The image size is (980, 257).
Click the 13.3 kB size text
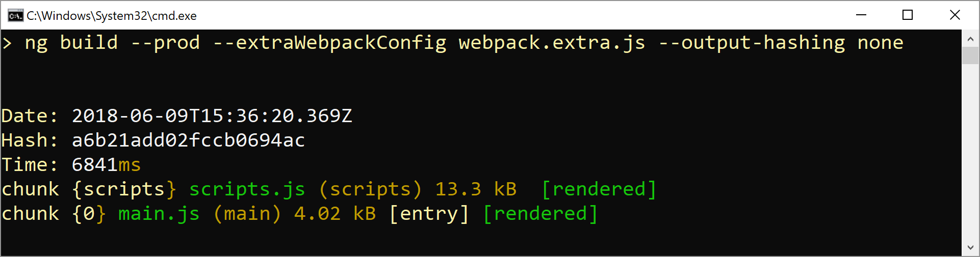coord(476,189)
